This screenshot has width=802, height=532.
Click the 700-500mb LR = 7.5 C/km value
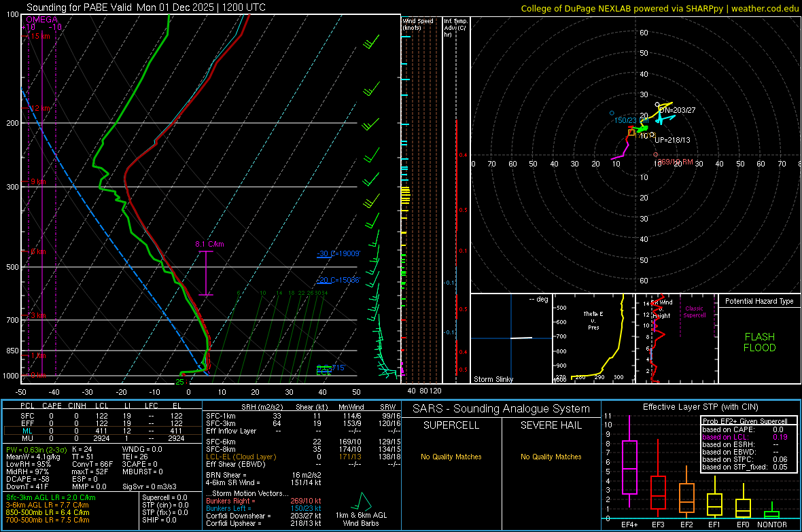point(48,520)
